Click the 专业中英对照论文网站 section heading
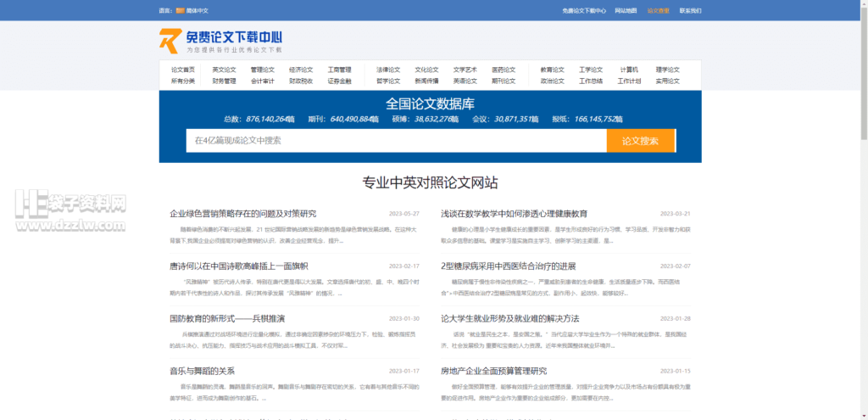 click(430, 183)
